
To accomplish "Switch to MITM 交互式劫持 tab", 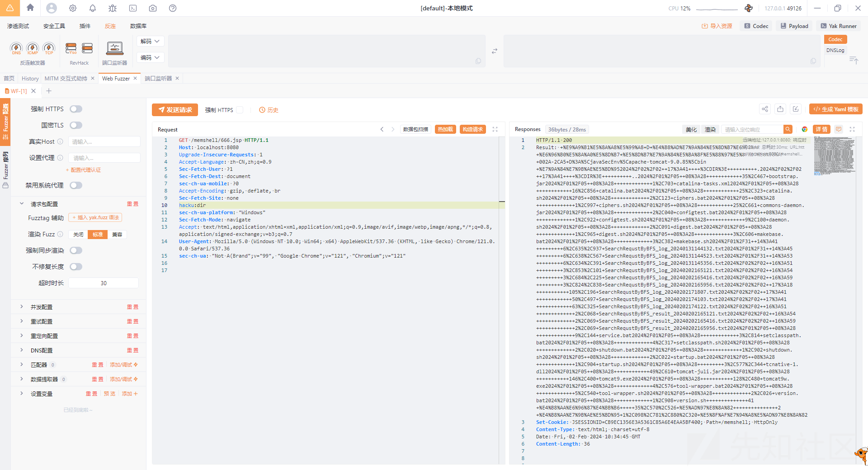I will coord(66,78).
